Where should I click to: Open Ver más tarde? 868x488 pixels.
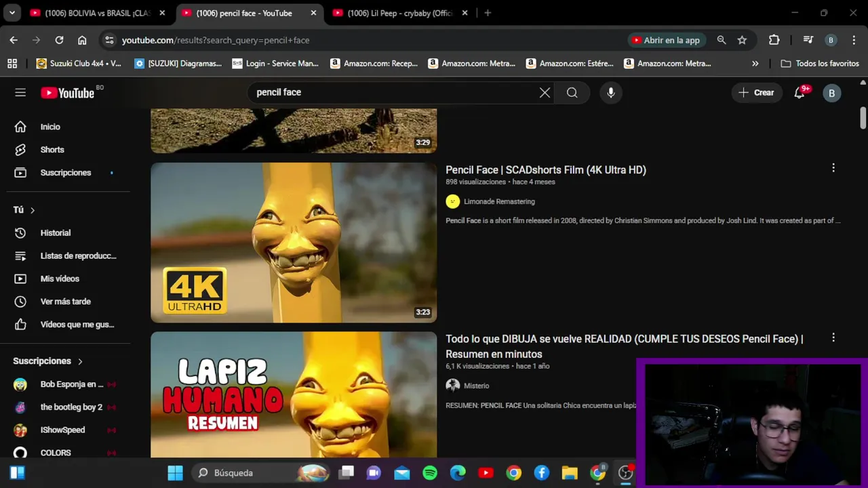point(65,302)
